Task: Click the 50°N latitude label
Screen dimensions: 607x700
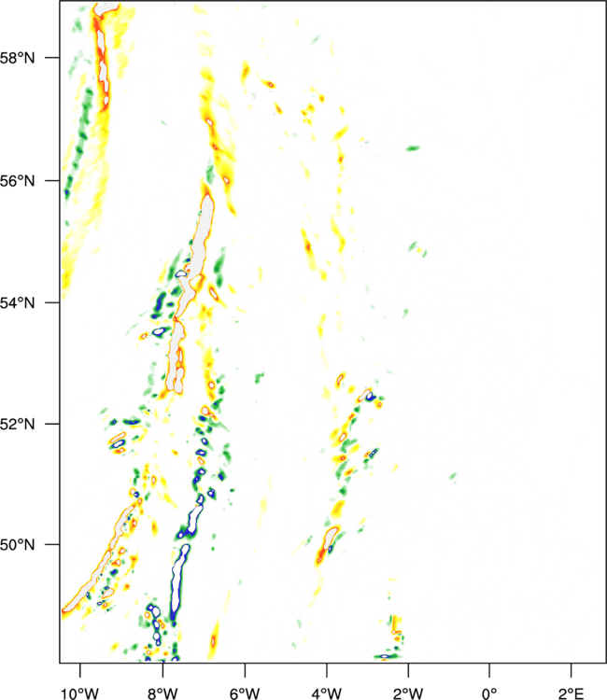Action: 17,545
